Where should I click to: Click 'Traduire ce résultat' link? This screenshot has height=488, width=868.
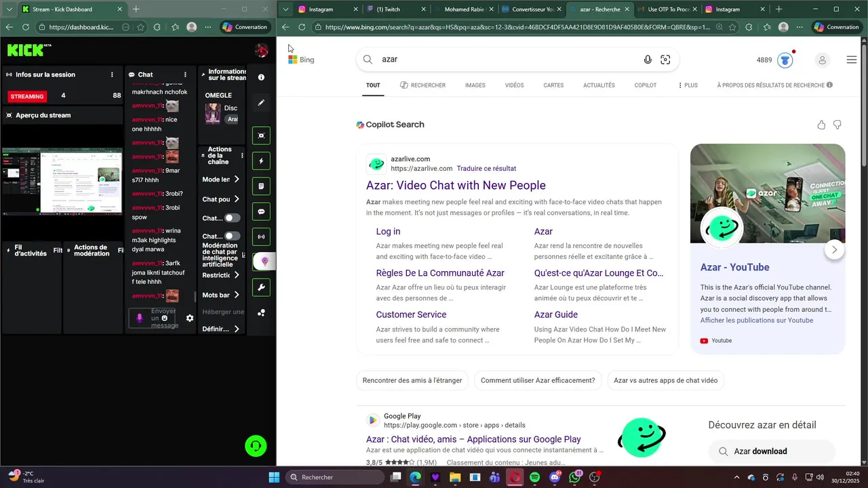pyautogui.click(x=486, y=168)
